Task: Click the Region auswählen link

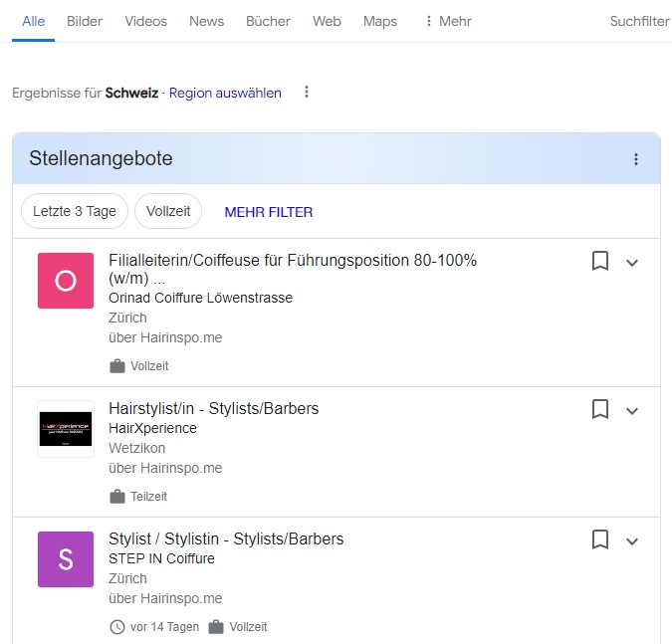Action: point(225,93)
